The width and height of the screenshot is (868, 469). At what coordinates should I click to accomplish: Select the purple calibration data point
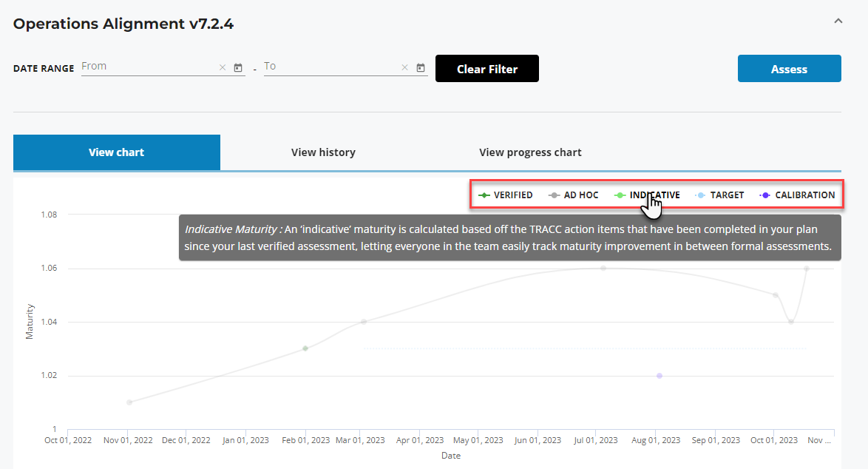pyautogui.click(x=660, y=376)
